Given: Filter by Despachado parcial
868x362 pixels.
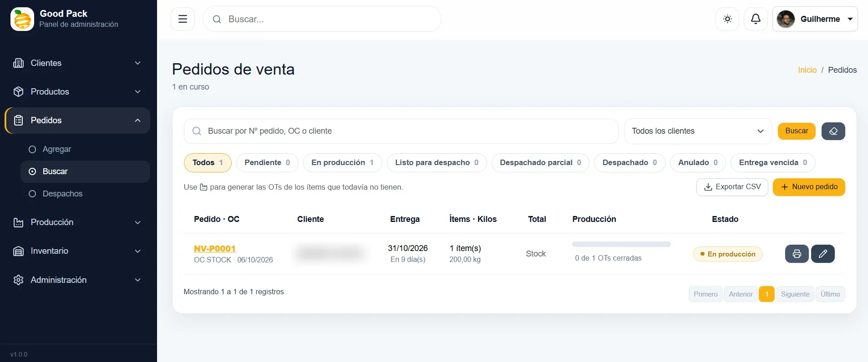Looking at the screenshot, I should [540, 163].
